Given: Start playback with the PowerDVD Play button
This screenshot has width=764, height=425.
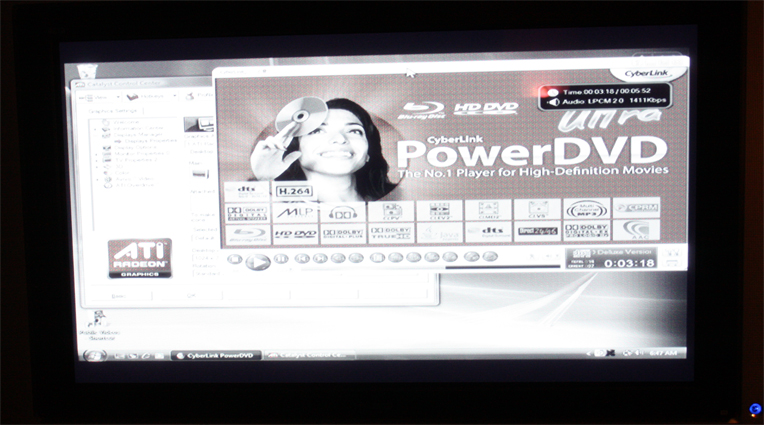Looking at the screenshot, I should click(x=258, y=262).
